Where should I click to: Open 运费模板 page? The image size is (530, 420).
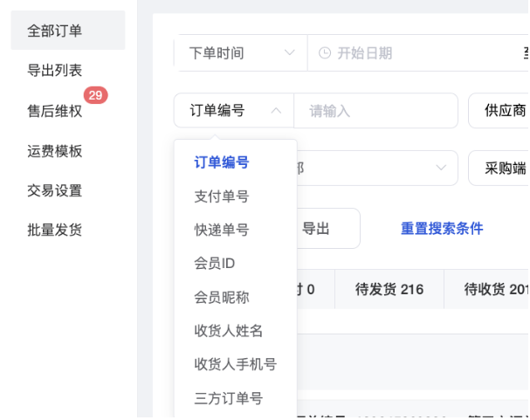coord(54,151)
